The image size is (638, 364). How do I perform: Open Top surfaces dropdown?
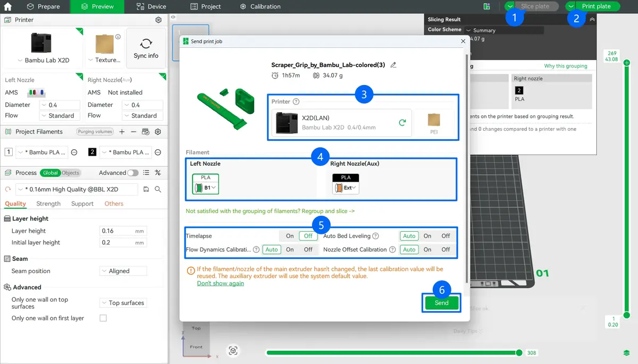123,303
